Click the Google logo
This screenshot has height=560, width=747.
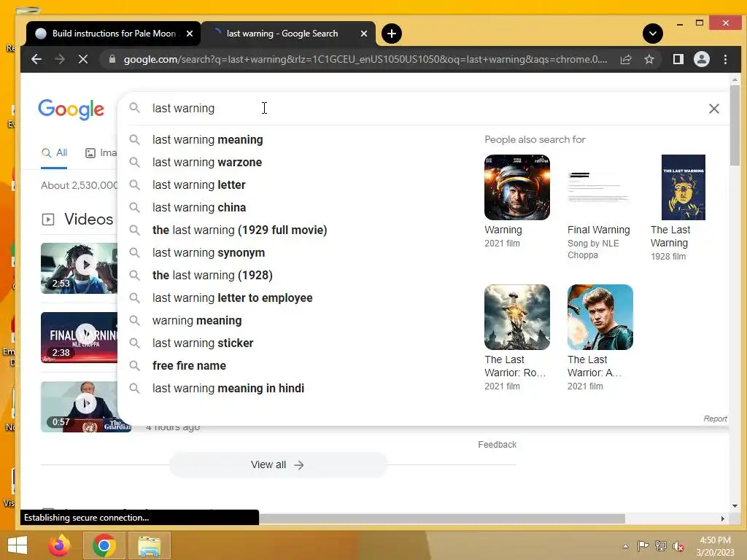71,109
